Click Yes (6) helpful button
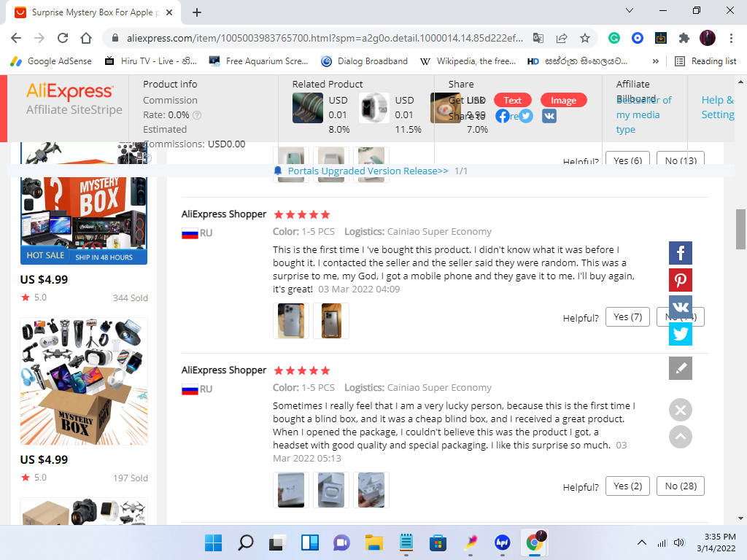The height and width of the screenshot is (560, 747). (627, 158)
